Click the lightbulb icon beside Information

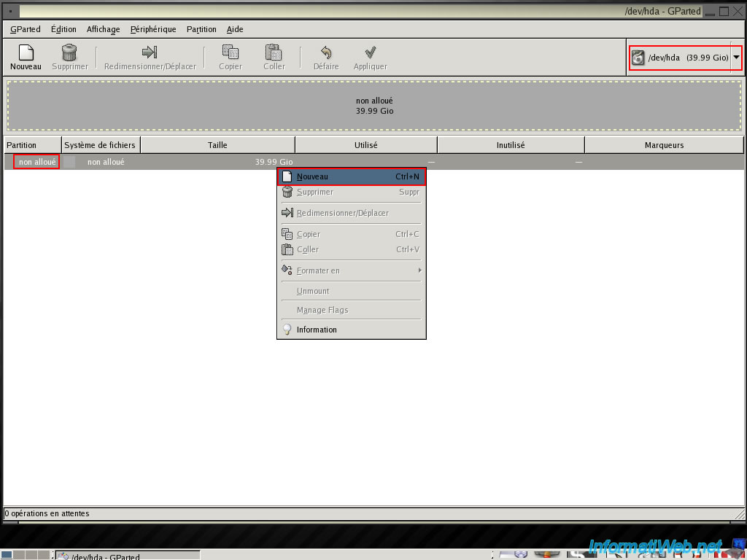click(287, 330)
